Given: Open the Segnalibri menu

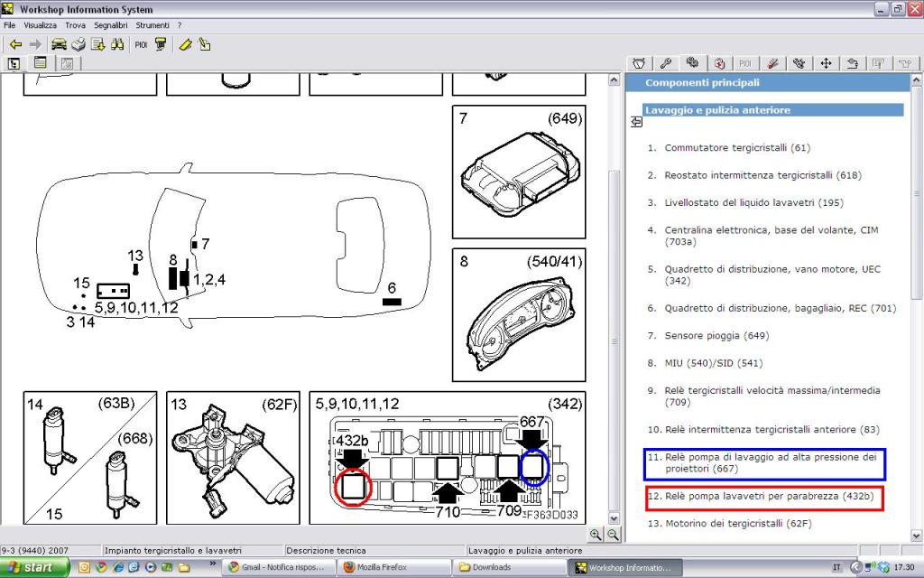Looking at the screenshot, I should tap(111, 25).
